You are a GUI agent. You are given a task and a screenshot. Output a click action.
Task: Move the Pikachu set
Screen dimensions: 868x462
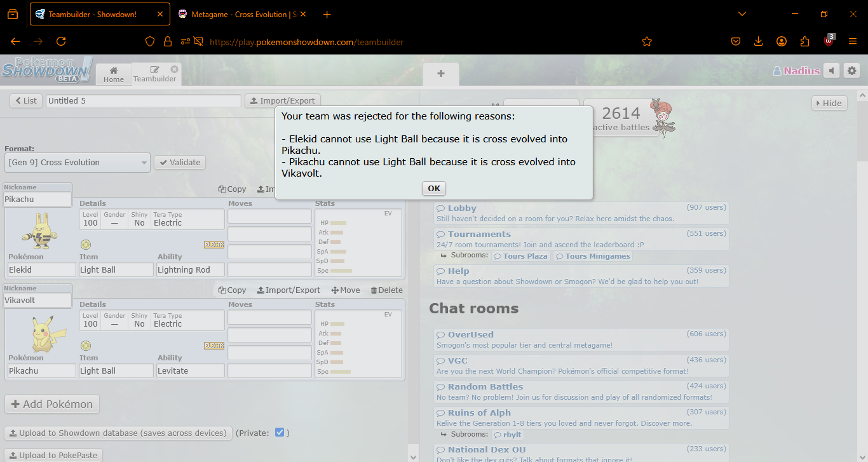click(x=346, y=290)
